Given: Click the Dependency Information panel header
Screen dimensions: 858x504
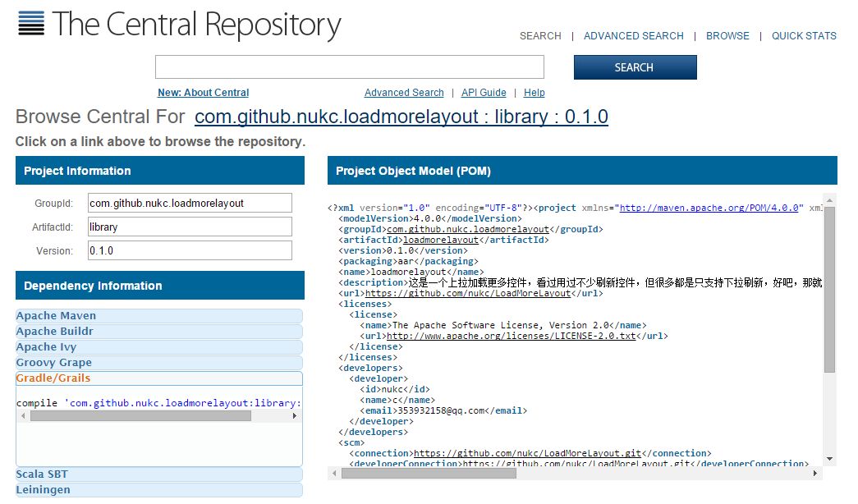Looking at the screenshot, I should [x=160, y=286].
